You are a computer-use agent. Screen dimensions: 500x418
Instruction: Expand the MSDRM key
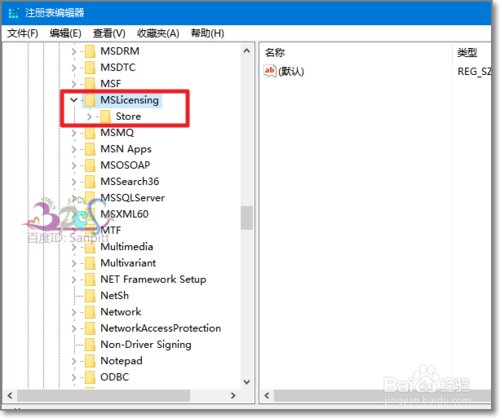[74, 51]
